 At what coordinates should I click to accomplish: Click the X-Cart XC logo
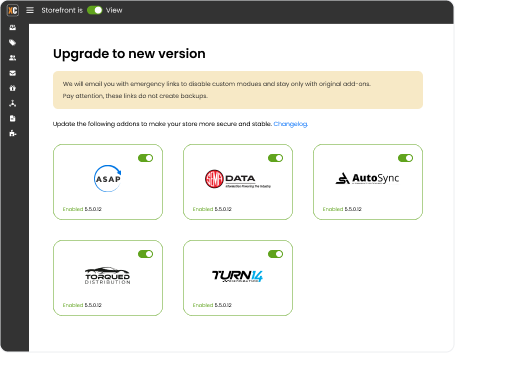(13, 10)
